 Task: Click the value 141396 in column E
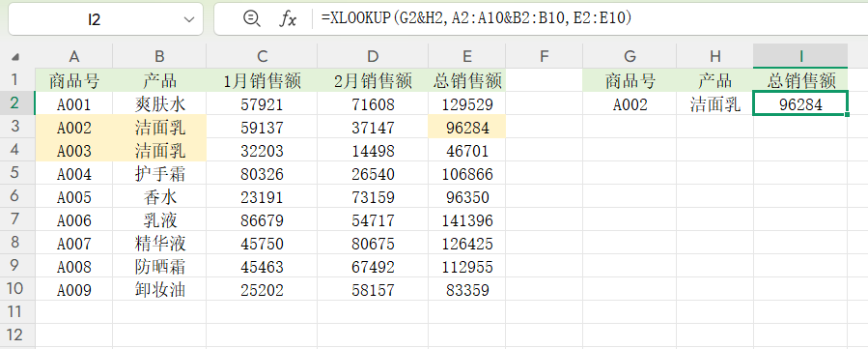(x=467, y=219)
